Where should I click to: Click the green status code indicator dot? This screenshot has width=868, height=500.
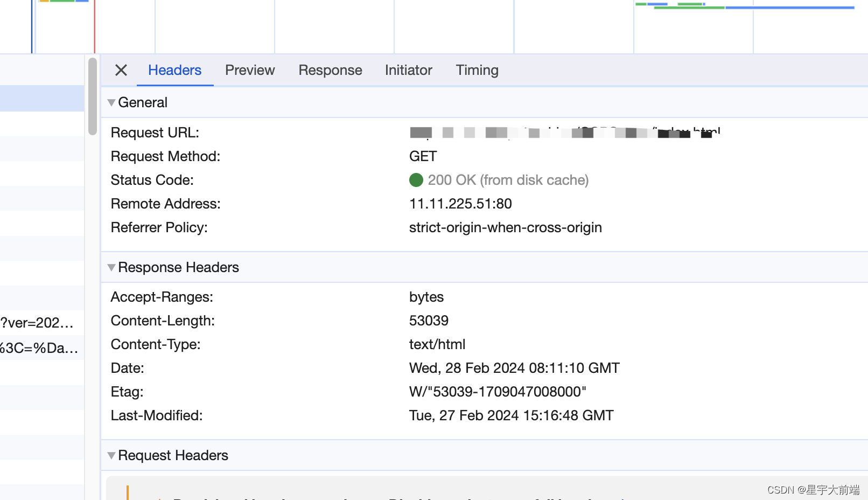[x=416, y=180]
